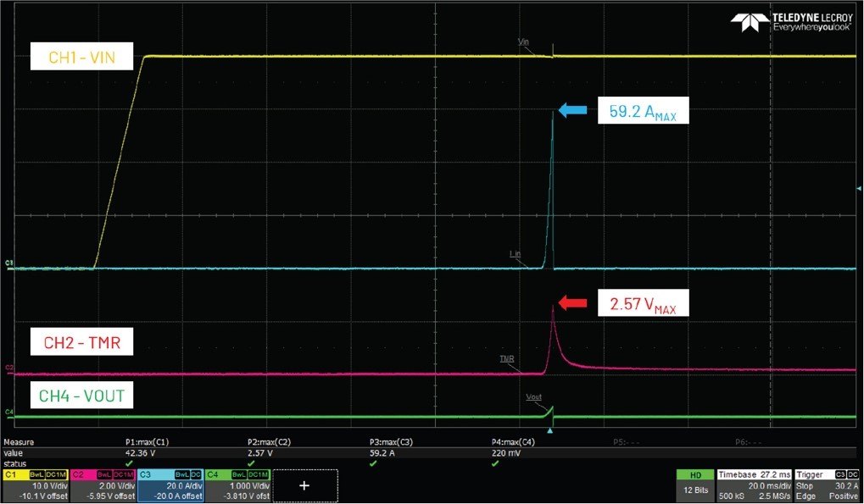
Task: Click the C3 trigger source badge
Action: [840, 473]
